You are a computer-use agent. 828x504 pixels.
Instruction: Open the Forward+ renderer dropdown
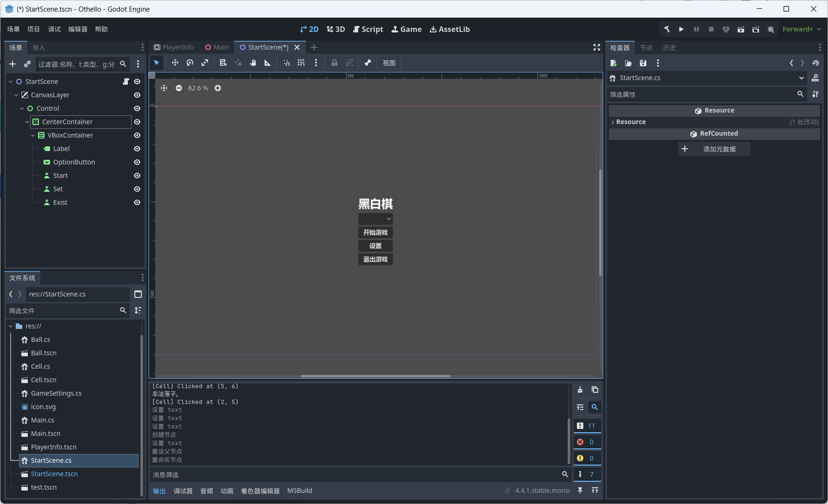[802, 29]
